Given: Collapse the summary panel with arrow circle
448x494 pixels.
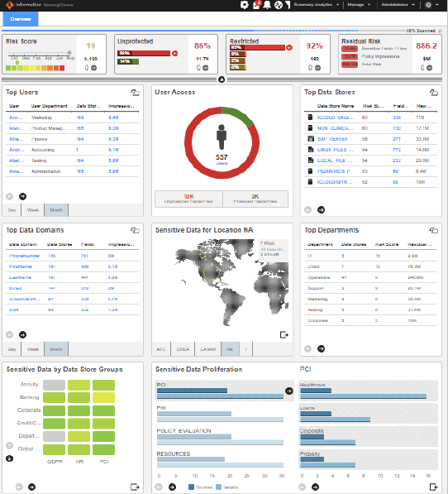Looking at the screenshot, I should [x=222, y=79].
